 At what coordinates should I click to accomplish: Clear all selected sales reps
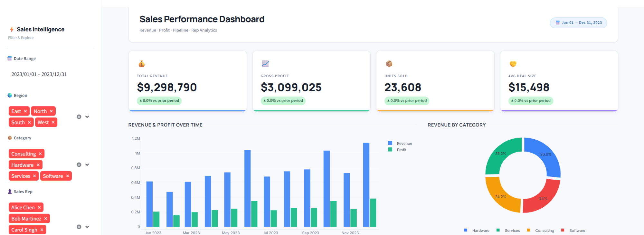click(79, 227)
